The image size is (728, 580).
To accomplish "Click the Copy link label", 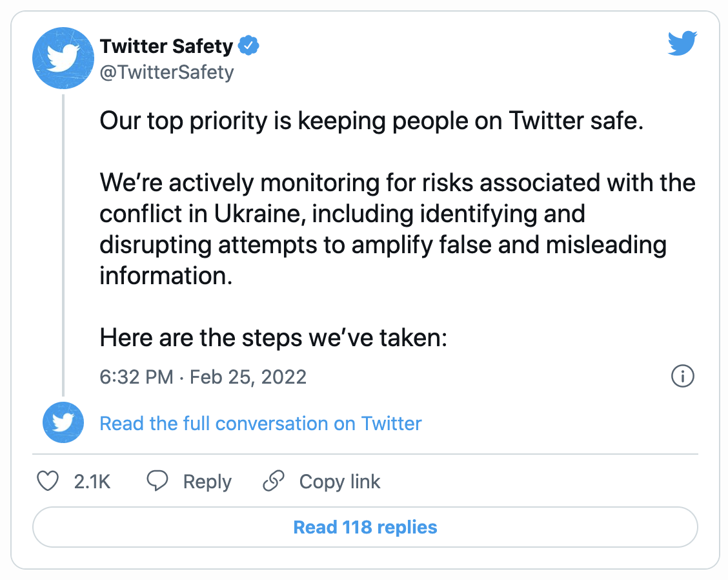I will (x=339, y=482).
